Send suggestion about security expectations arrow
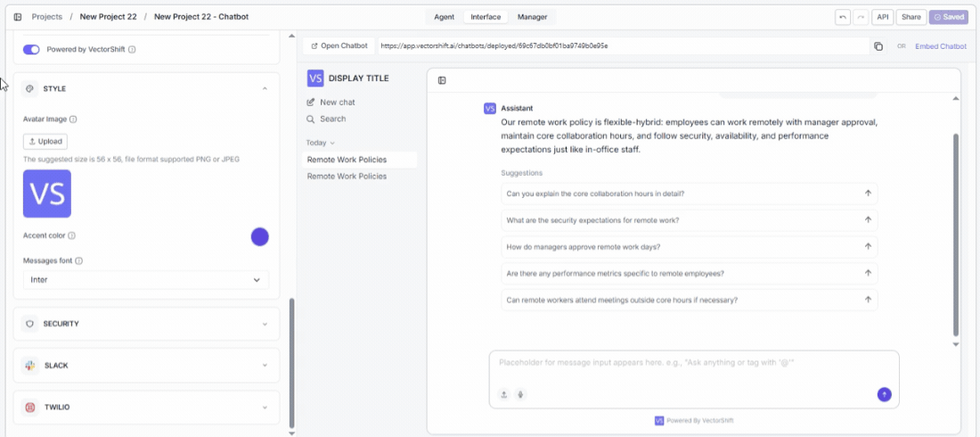The width and height of the screenshot is (980, 437). click(x=868, y=219)
